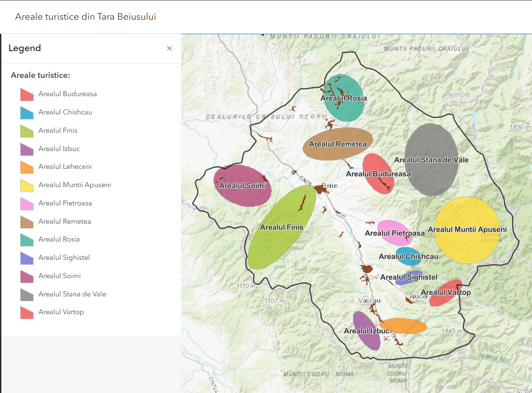Screen dimensions: 532x393
Task: Click the Arealul Soimi legend swatch
Action: [x=27, y=276]
